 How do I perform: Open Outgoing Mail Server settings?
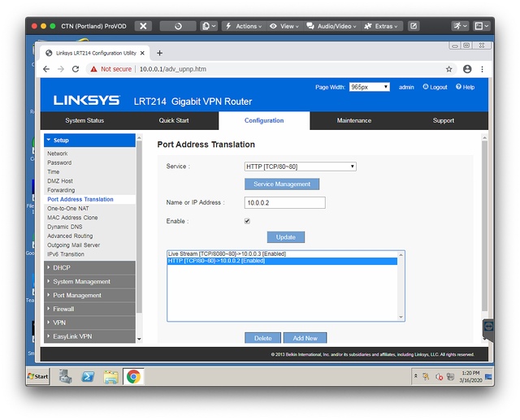74,245
